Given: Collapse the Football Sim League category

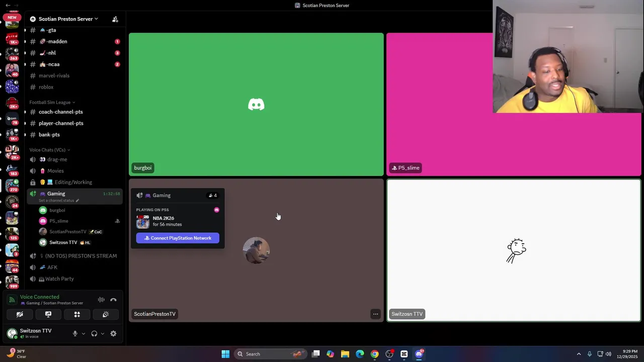Looking at the screenshot, I should pos(52,103).
